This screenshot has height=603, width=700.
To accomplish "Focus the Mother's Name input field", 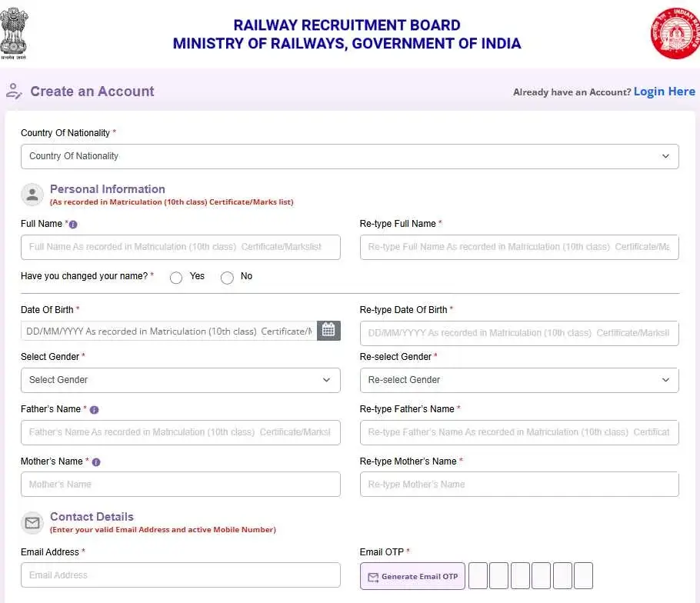I will 180,485.
